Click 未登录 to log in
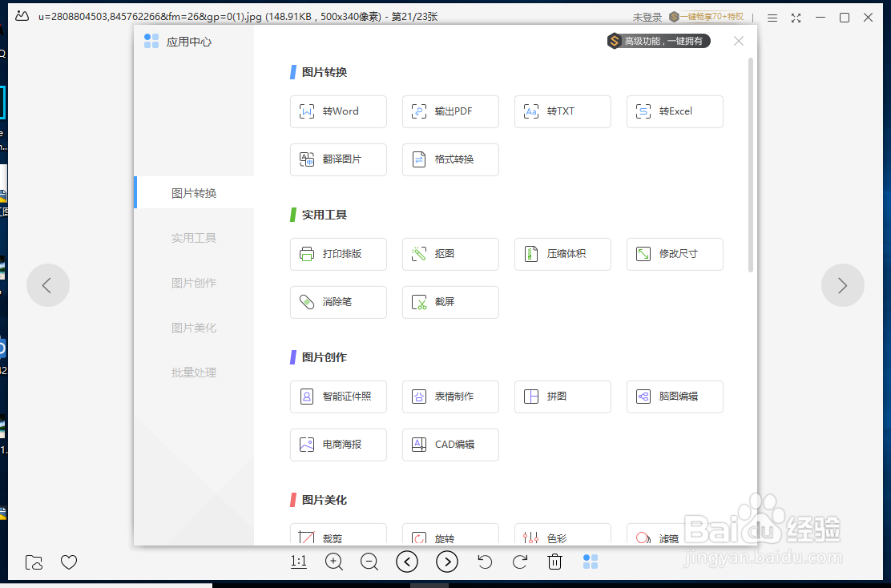Viewport: 891px width, 588px height. tap(647, 18)
